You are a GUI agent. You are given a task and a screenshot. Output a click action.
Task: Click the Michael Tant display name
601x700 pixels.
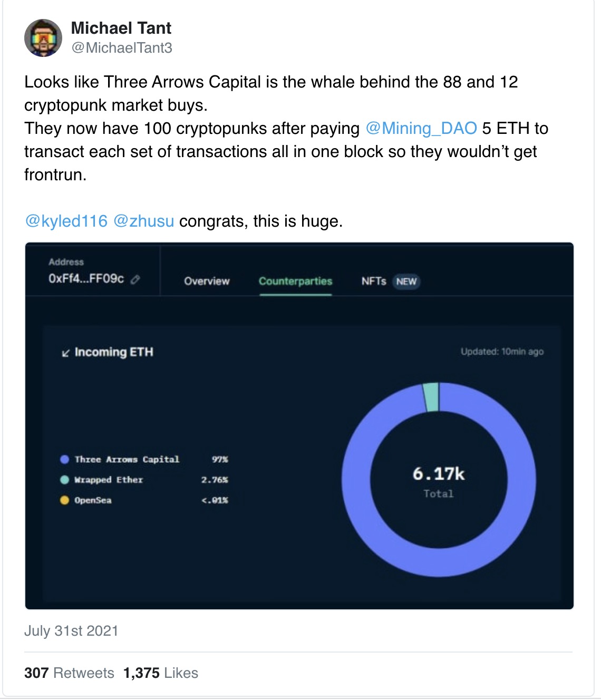(x=121, y=28)
